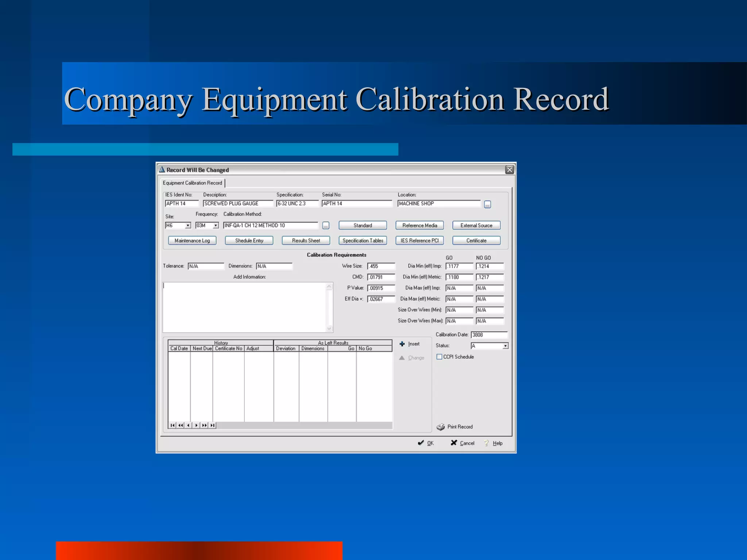Click the P Value field
Image resolution: width=747 pixels, height=560 pixels.
pyautogui.click(x=381, y=288)
